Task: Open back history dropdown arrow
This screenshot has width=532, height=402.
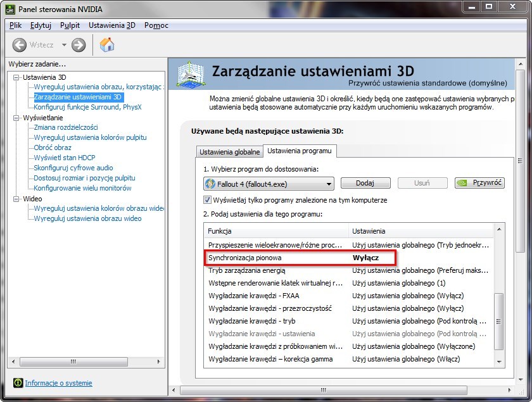Action: pyautogui.click(x=64, y=45)
